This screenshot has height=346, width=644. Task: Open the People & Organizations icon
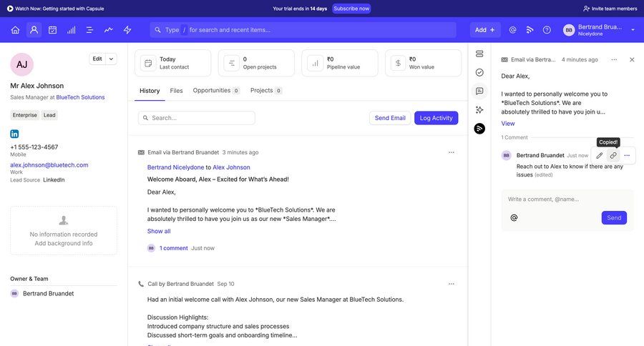click(34, 30)
